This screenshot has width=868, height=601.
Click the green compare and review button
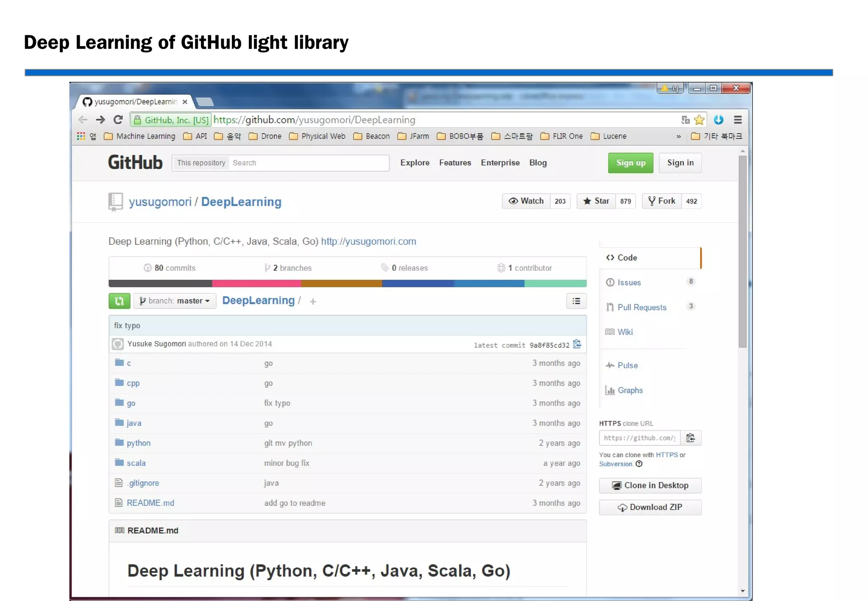[x=120, y=301]
